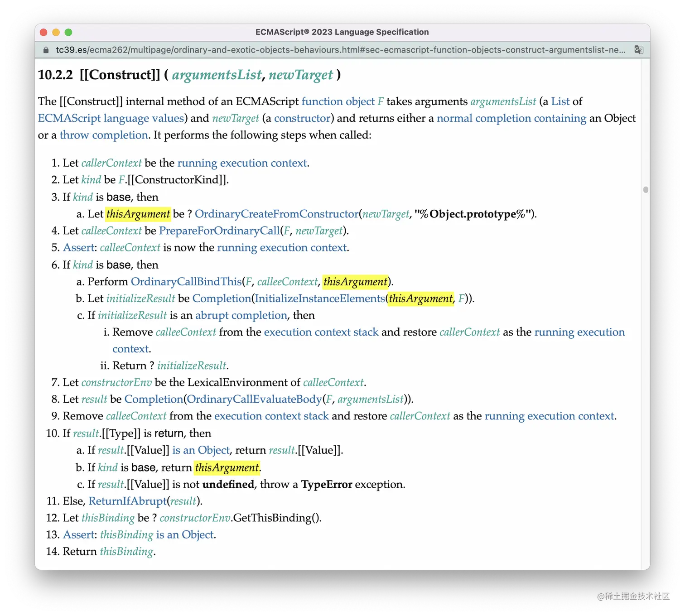Click highlighted thisArgument in step 6.b

click(x=421, y=298)
